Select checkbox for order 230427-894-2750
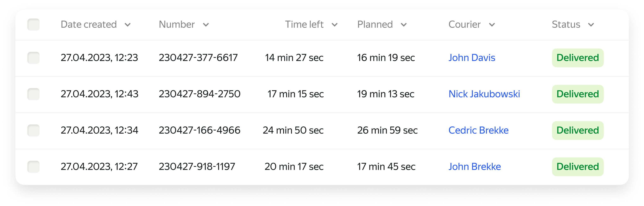Image resolution: width=644 pixels, height=206 pixels. tap(33, 94)
